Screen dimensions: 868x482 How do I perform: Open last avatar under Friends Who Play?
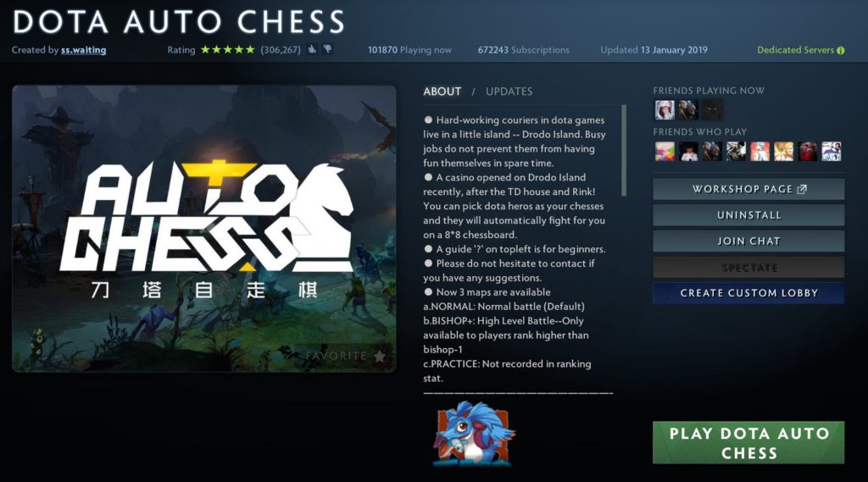(832, 151)
